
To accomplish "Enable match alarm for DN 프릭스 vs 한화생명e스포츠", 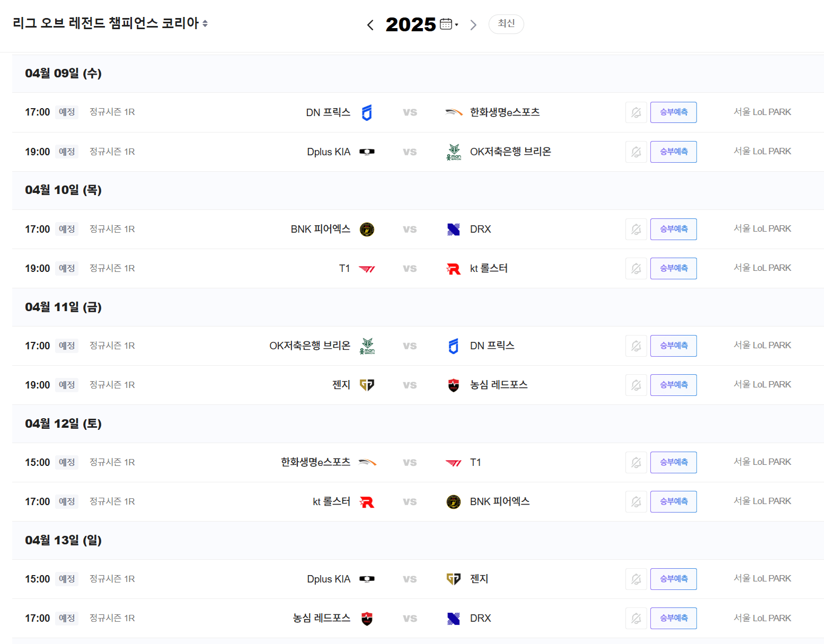I will pos(636,112).
